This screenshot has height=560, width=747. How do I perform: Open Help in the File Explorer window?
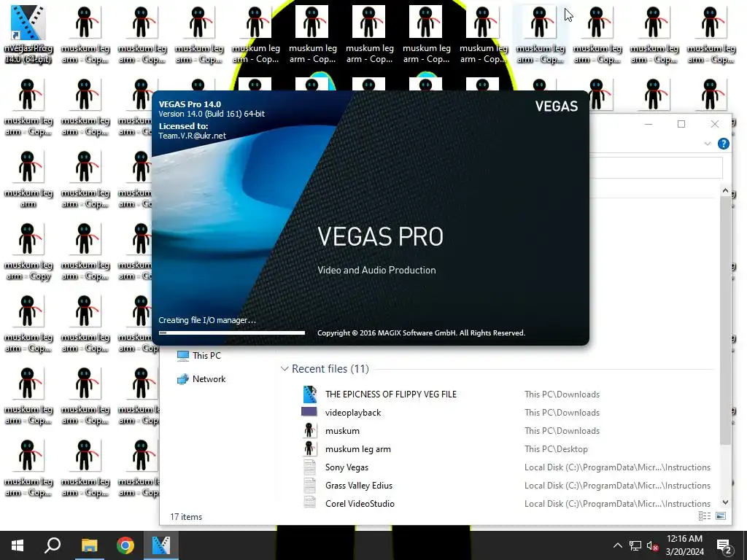tap(723, 144)
